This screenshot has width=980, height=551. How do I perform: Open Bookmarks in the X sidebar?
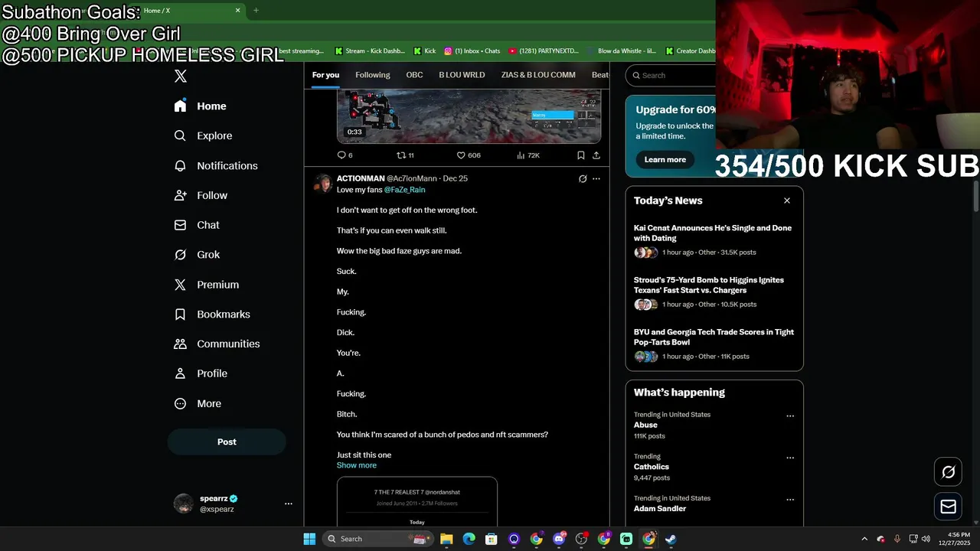coord(212,315)
